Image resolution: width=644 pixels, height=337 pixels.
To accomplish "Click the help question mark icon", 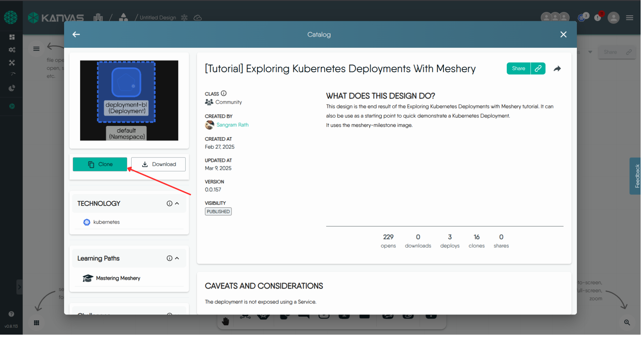I will pyautogui.click(x=11, y=314).
